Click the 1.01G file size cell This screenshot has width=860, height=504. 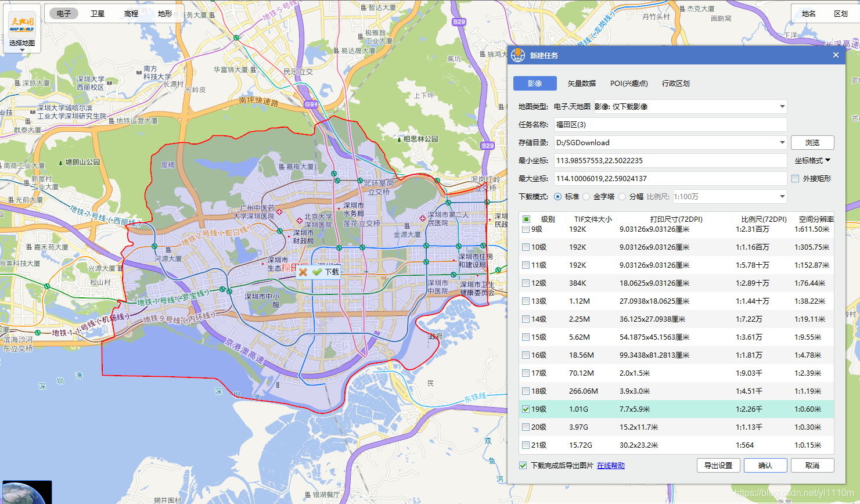(578, 409)
